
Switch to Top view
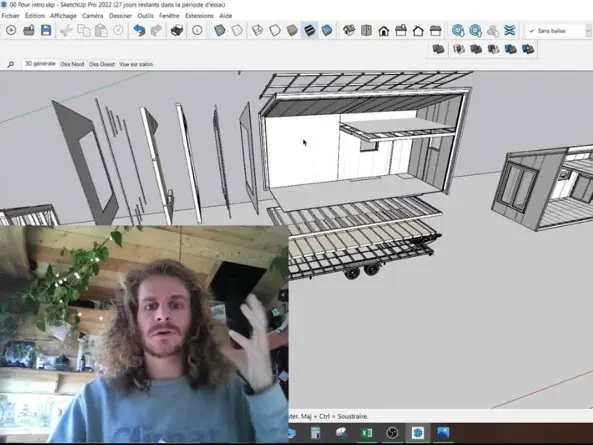point(366,30)
